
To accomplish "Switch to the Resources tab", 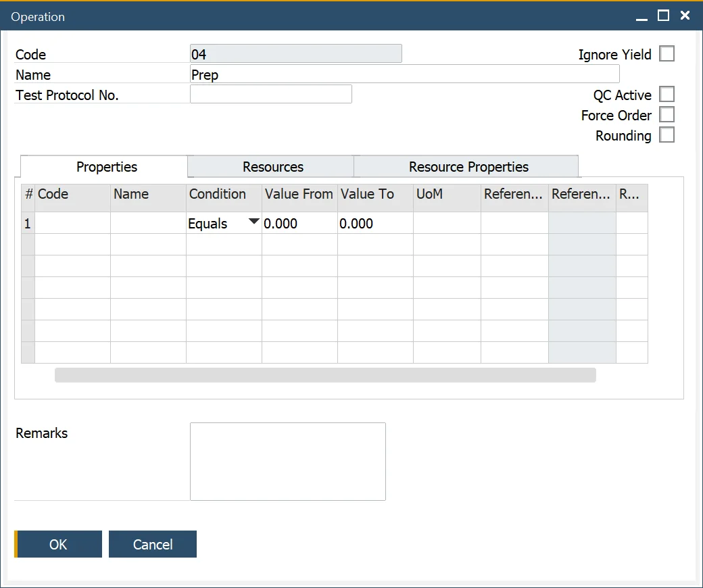I will click(272, 167).
